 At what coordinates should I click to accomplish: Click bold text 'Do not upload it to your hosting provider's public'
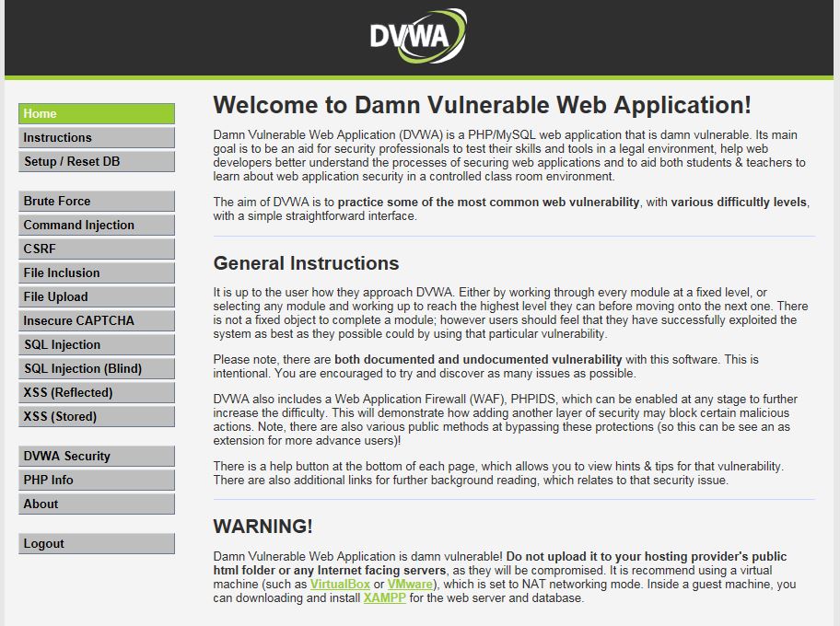click(646, 556)
